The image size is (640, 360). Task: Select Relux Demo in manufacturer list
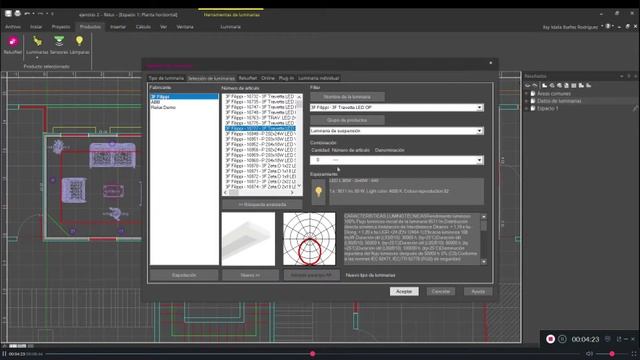(163, 107)
